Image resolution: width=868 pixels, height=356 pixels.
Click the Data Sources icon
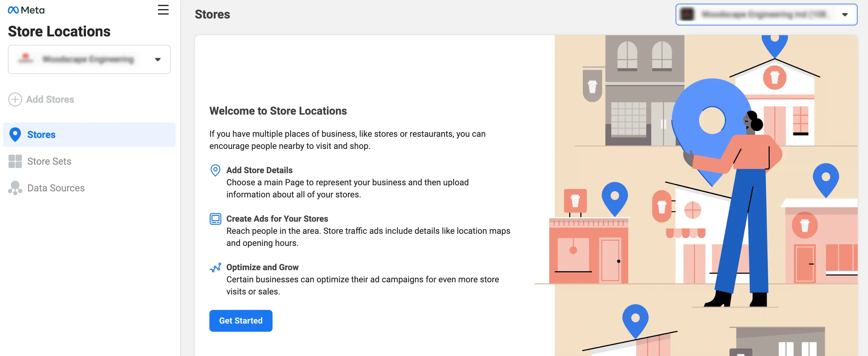tap(15, 188)
